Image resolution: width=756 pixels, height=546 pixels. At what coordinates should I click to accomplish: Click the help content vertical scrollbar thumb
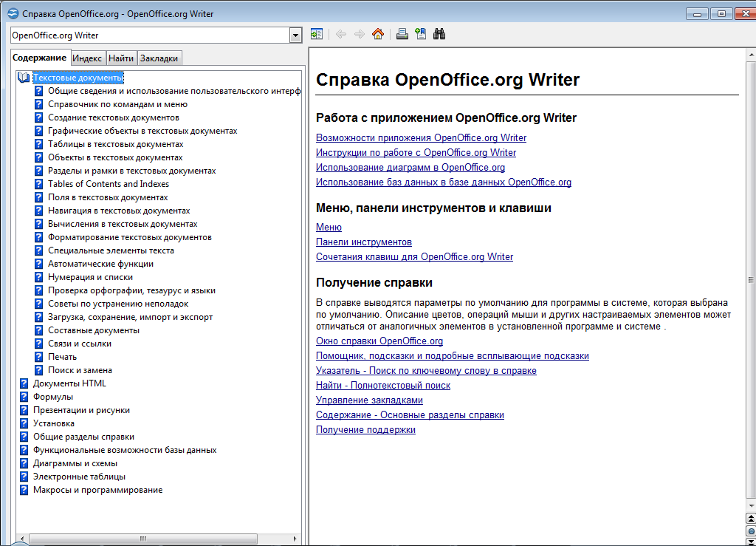(x=751, y=280)
